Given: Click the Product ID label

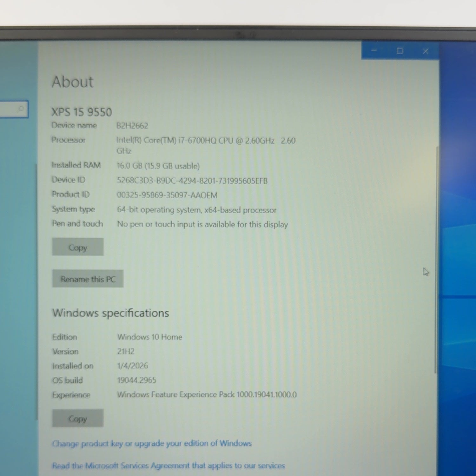Looking at the screenshot, I should [x=71, y=194].
